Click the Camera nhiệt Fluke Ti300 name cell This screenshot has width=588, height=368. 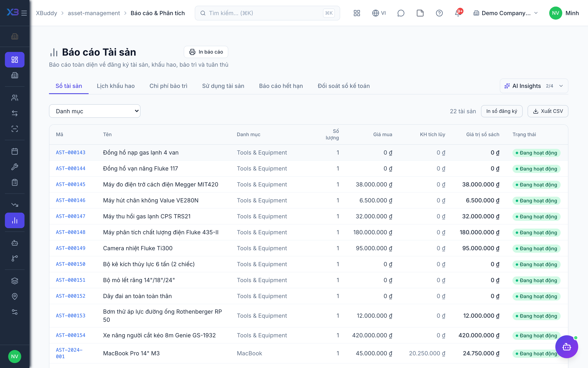point(138,248)
